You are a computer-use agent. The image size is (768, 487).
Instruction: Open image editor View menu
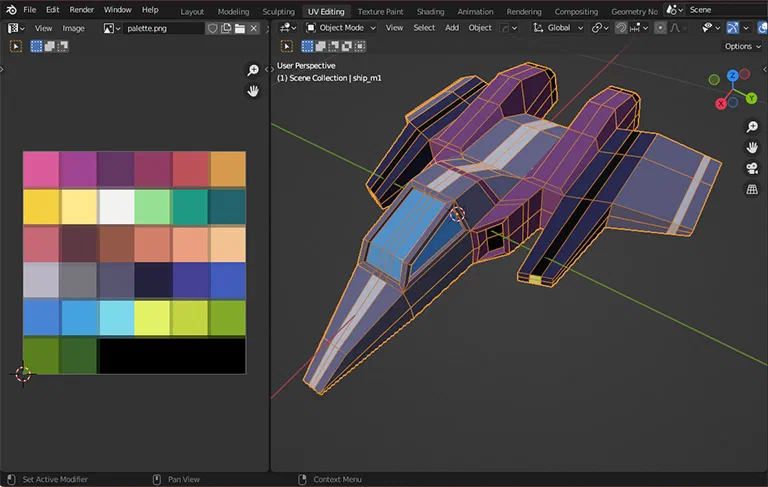[43, 28]
